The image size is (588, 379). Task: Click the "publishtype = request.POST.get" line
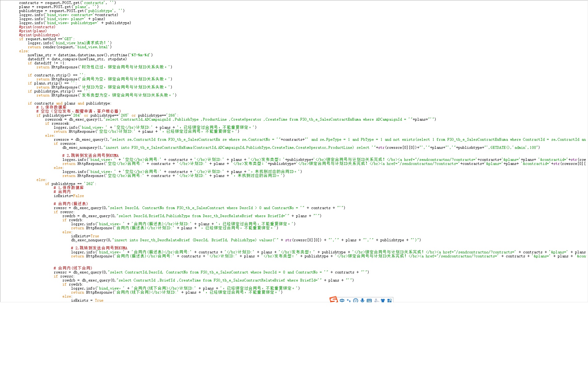(x=72, y=11)
